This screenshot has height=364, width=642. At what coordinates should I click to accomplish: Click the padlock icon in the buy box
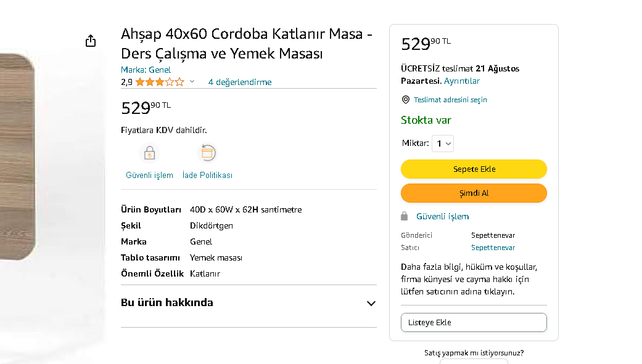coord(405,216)
